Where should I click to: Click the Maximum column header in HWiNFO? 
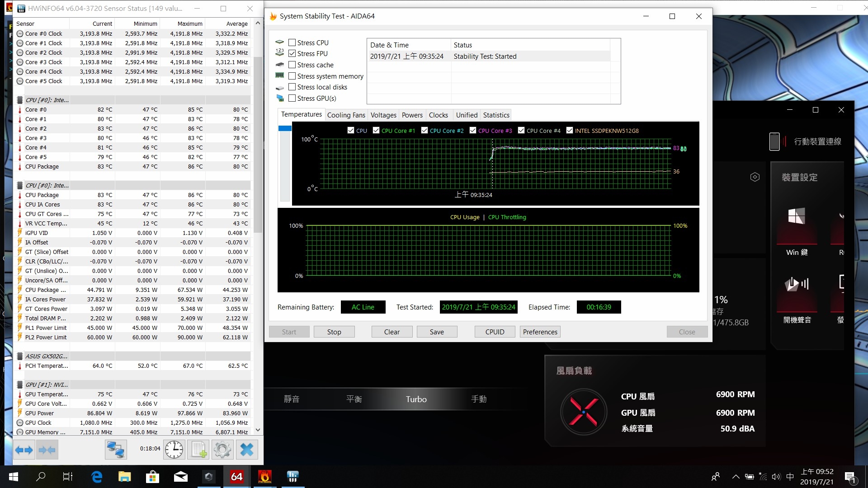pyautogui.click(x=182, y=23)
